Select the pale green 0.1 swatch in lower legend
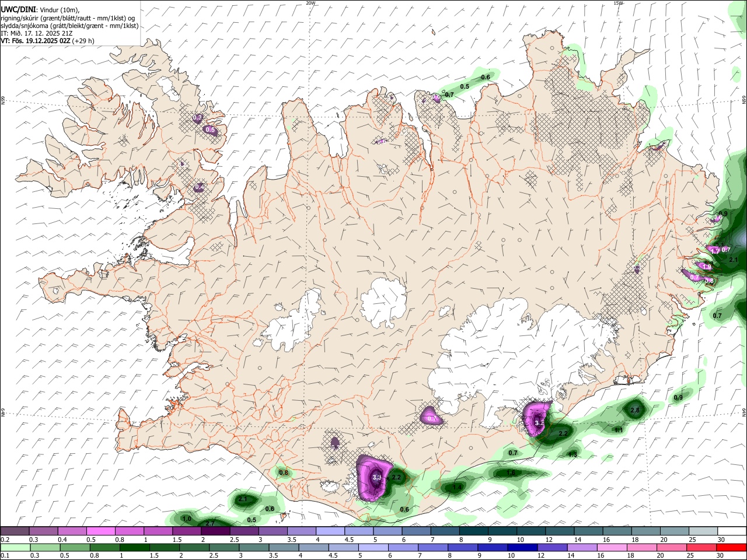This screenshot has height=560, width=747. point(15,547)
